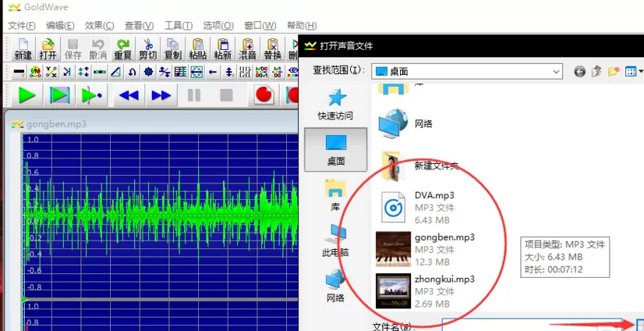Click the 粘贴 (Paste) toolbar button
Viewport: 644px width, 331px height.
click(197, 49)
